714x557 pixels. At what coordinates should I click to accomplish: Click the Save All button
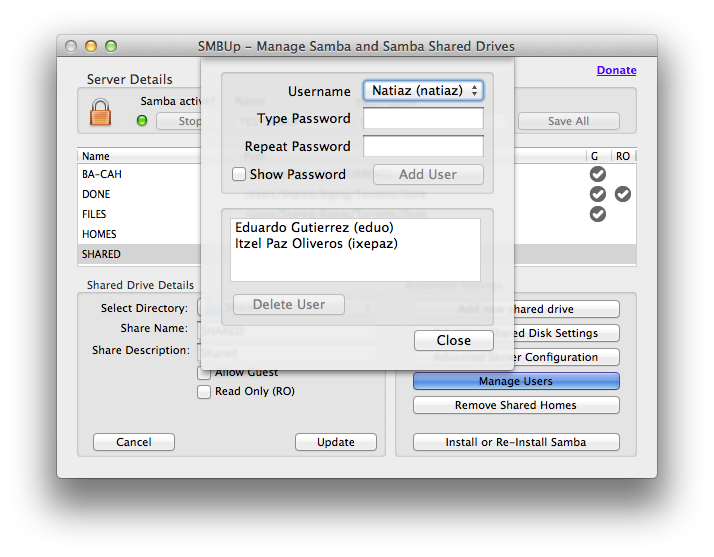point(568,121)
